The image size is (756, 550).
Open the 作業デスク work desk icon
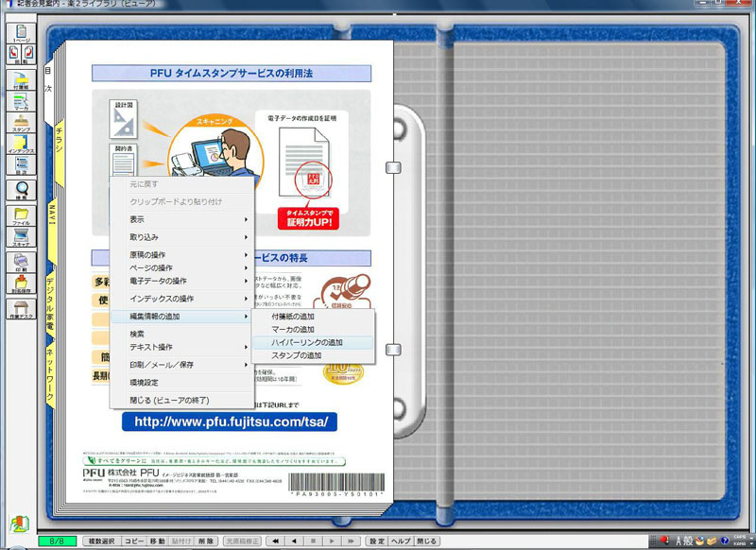(21, 309)
